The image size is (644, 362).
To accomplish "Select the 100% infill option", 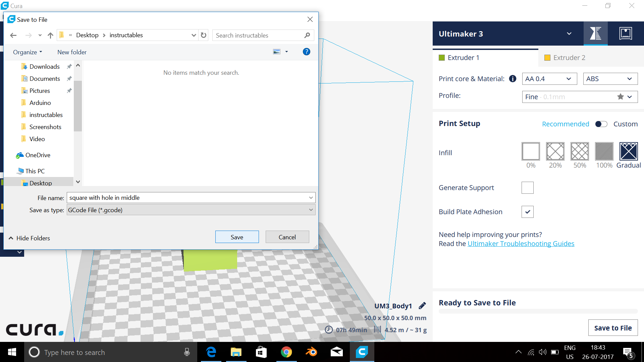I will point(604,152).
